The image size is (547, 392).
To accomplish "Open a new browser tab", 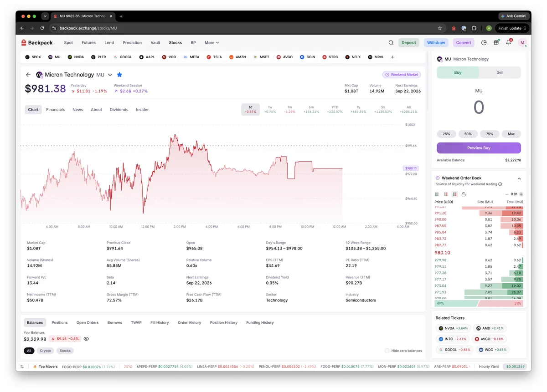I will point(121,16).
